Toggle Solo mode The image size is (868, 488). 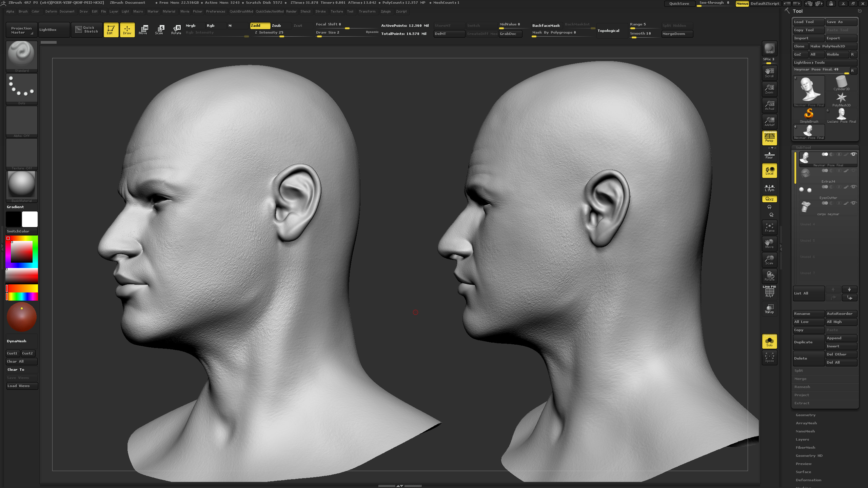click(x=769, y=341)
